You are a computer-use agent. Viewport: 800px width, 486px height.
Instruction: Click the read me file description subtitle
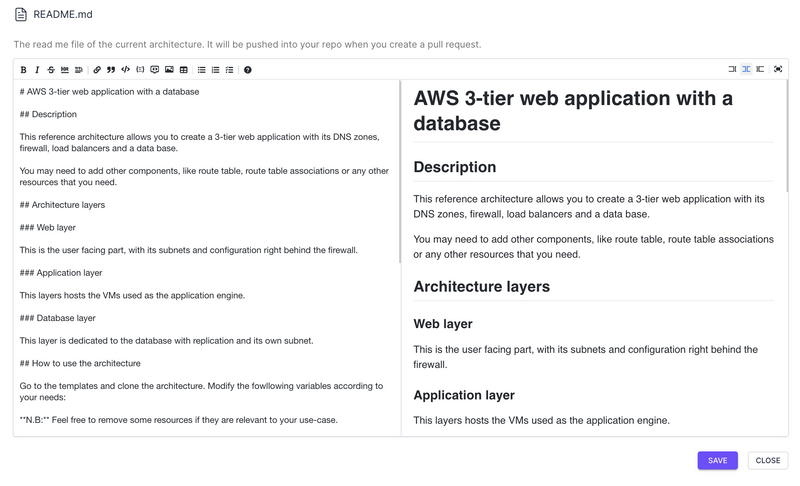click(x=247, y=44)
